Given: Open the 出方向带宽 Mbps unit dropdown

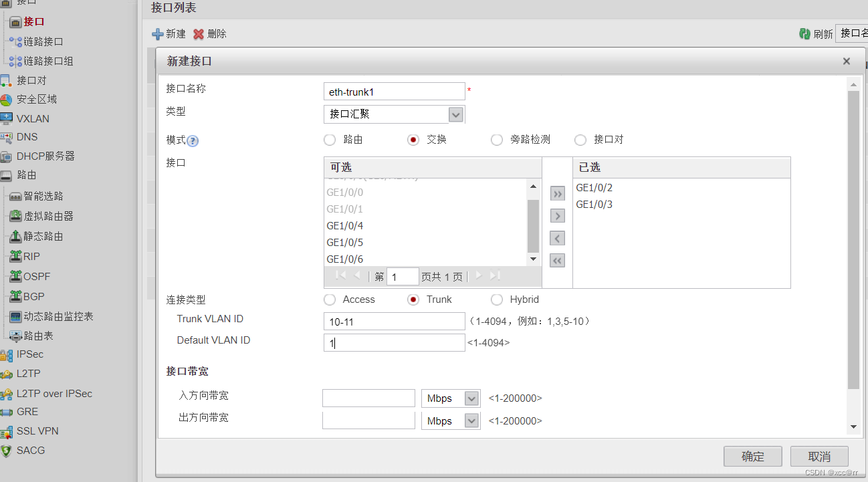Looking at the screenshot, I should click(472, 420).
